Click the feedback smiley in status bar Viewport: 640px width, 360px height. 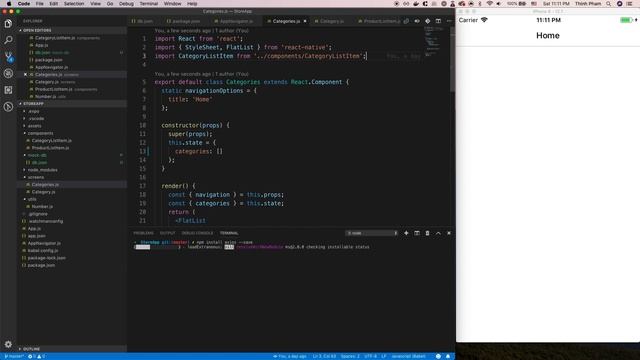[438, 356]
